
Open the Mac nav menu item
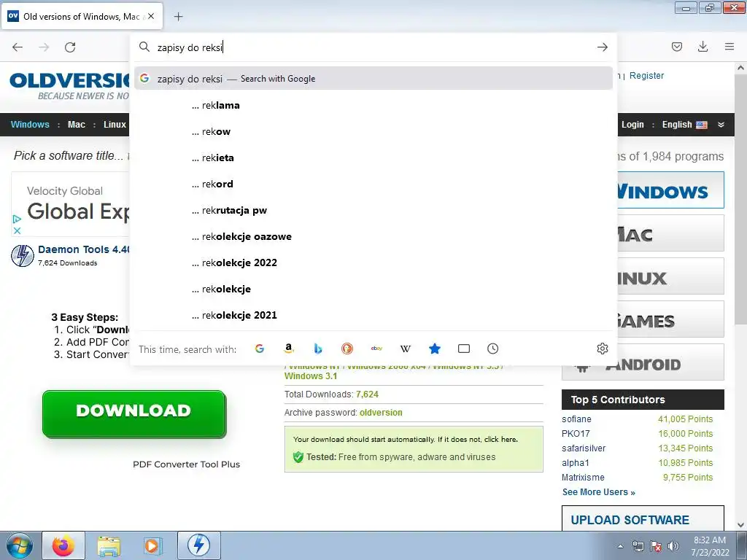point(76,124)
